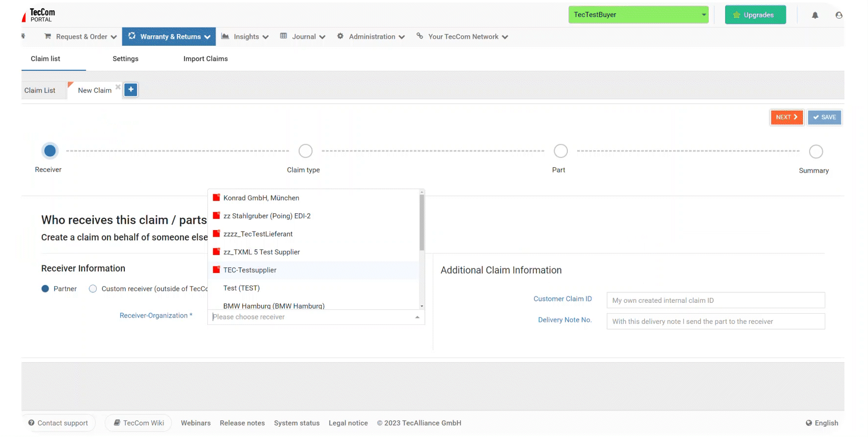This screenshot has height=438, width=868.
Task: Click the Upgrades star button
Action: click(x=755, y=15)
